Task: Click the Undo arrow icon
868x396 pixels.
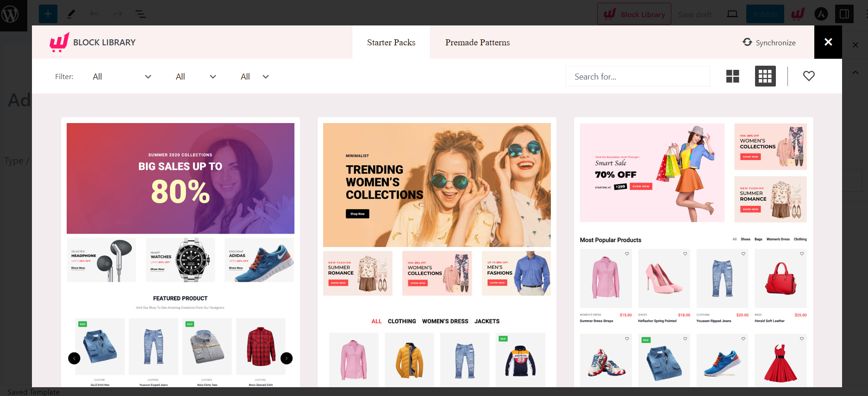Action: pyautogui.click(x=94, y=14)
